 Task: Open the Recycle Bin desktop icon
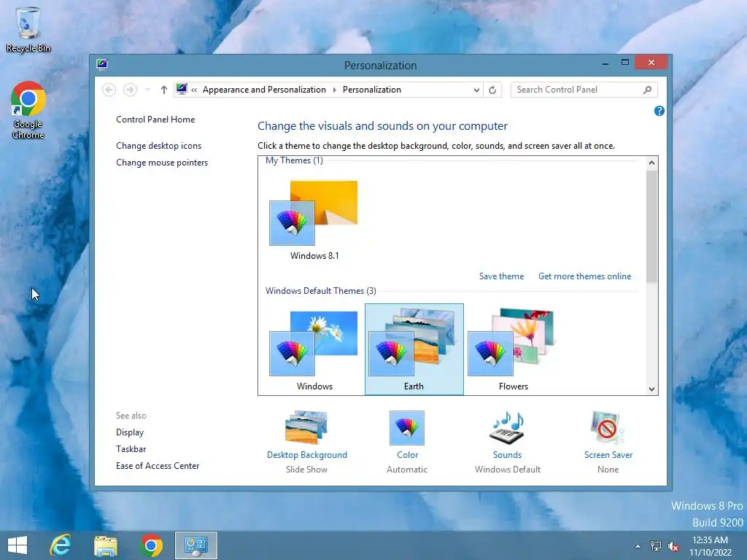pos(28,29)
